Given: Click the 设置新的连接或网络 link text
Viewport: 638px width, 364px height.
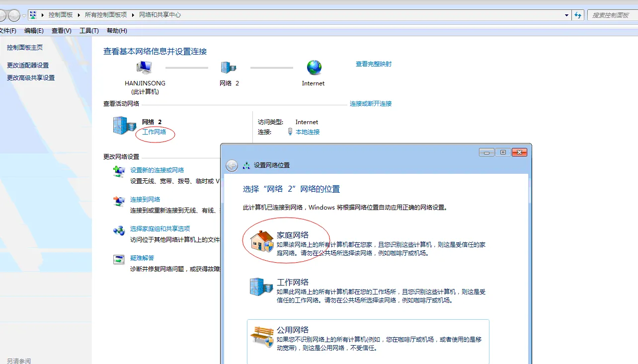Looking at the screenshot, I should 157,170.
